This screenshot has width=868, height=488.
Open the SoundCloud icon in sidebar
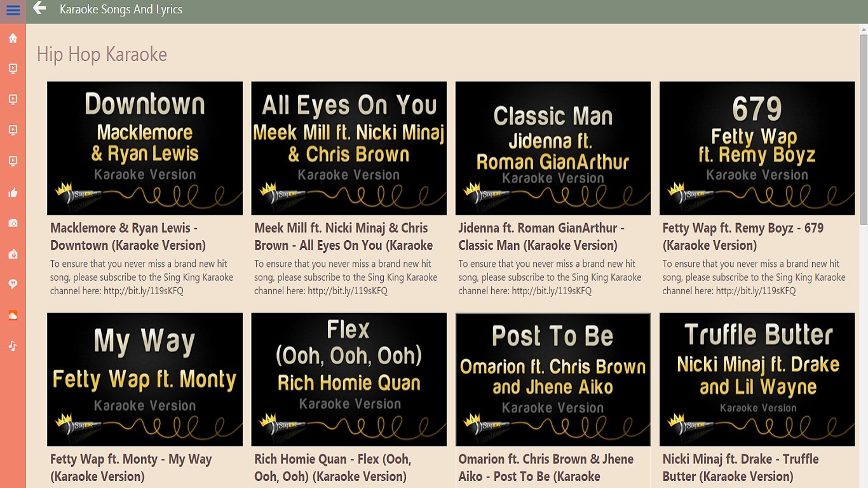[13, 316]
